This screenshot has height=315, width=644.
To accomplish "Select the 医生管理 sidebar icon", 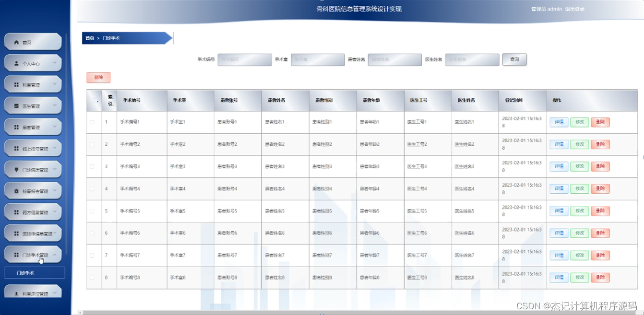I will coord(16,106).
